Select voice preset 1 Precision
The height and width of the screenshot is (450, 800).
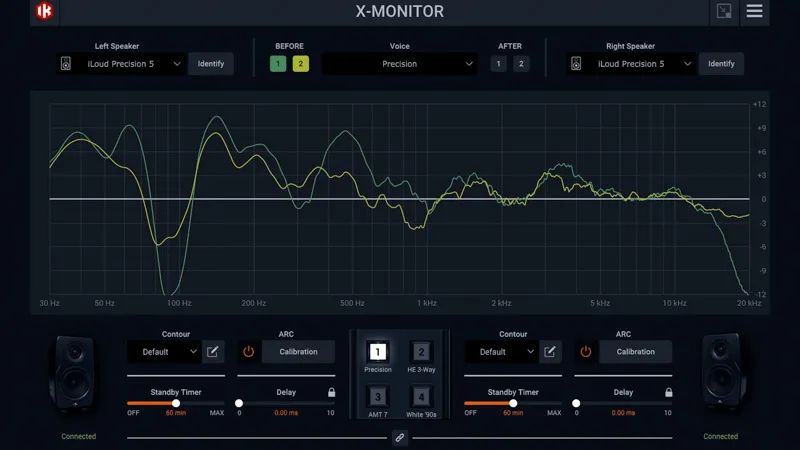[x=378, y=352]
